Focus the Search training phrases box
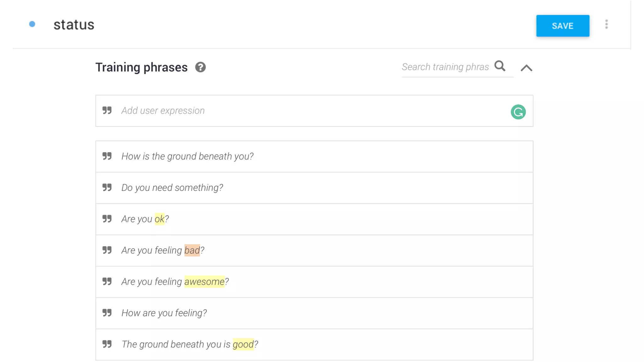This screenshot has width=644, height=362. point(445,67)
